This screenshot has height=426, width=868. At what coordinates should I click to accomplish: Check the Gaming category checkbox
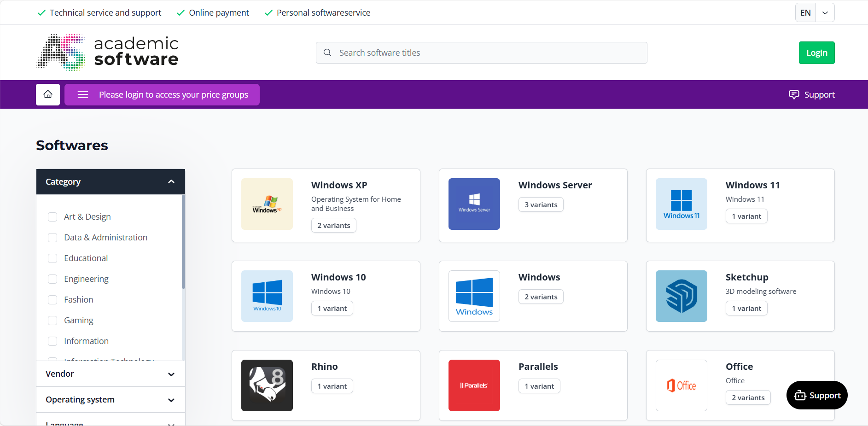click(x=52, y=320)
